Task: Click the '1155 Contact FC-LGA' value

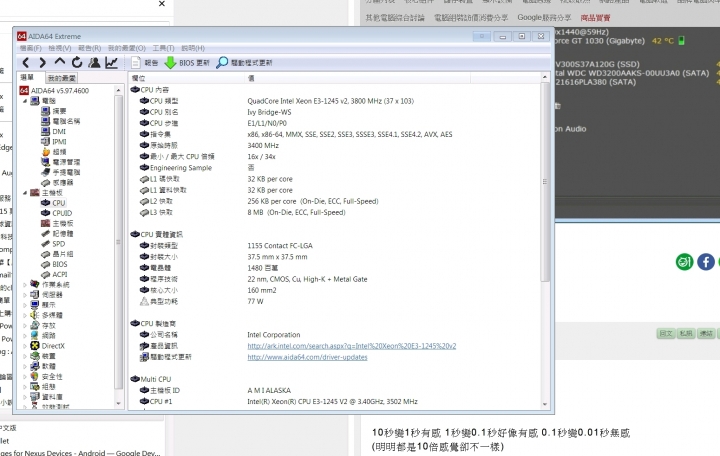Action: tap(280, 246)
